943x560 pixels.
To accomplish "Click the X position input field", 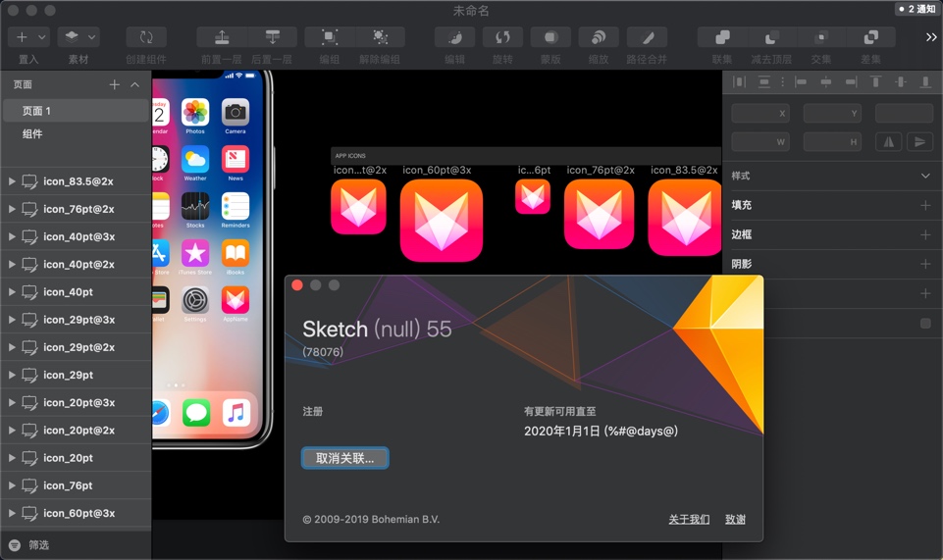I will tap(760, 113).
